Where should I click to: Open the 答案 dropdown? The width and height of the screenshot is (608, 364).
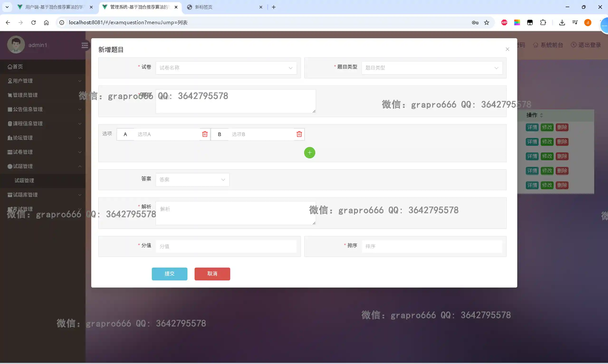coord(192,180)
